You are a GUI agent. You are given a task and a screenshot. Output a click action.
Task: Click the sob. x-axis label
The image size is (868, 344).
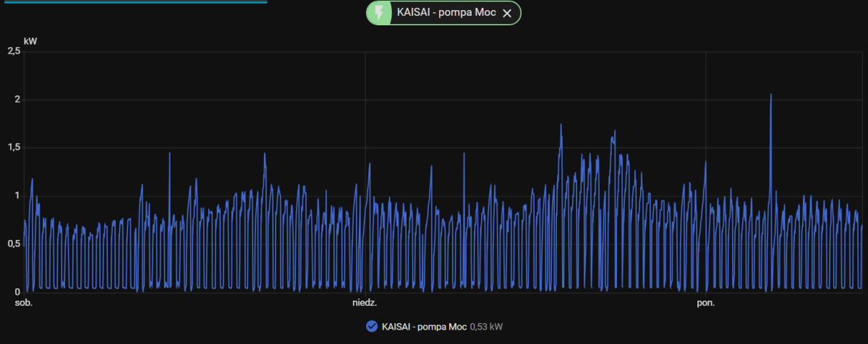tap(24, 303)
